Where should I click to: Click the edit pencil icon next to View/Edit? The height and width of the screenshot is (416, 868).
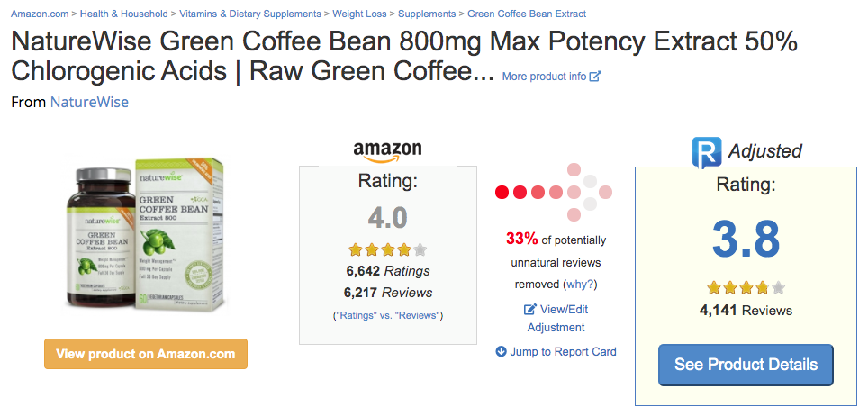[529, 310]
